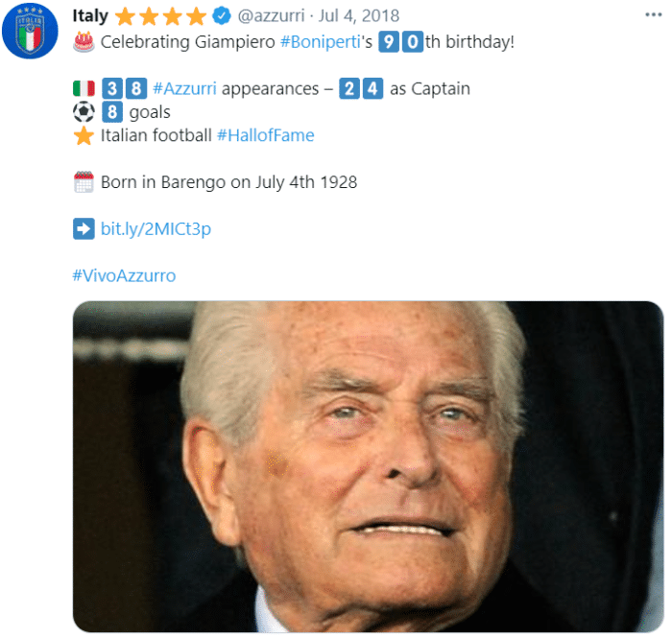Screen dimensions: 672x638
Task: Open the three-dot more options menu
Action: click(652, 16)
